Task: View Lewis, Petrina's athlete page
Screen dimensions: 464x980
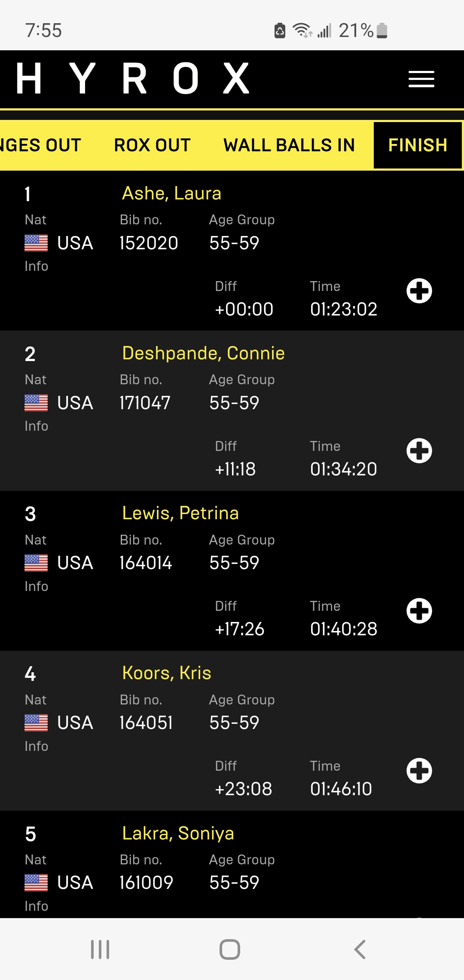Action: pyautogui.click(x=180, y=513)
